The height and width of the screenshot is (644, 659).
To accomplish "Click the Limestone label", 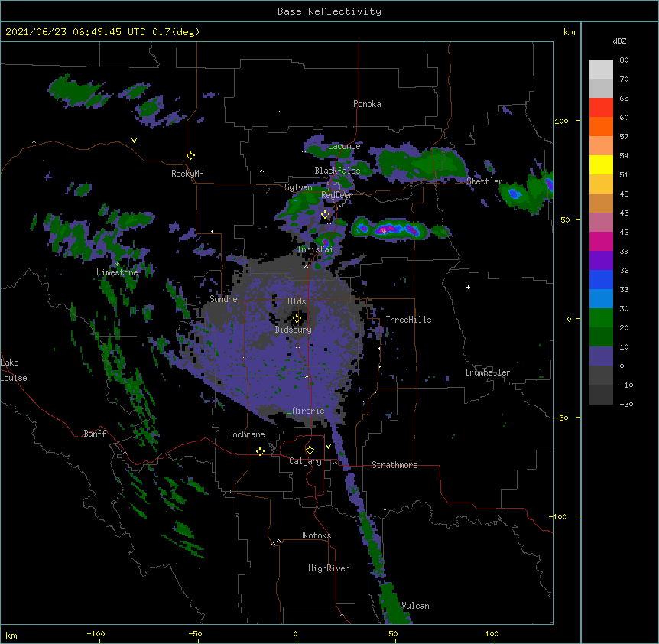I will [x=117, y=272].
